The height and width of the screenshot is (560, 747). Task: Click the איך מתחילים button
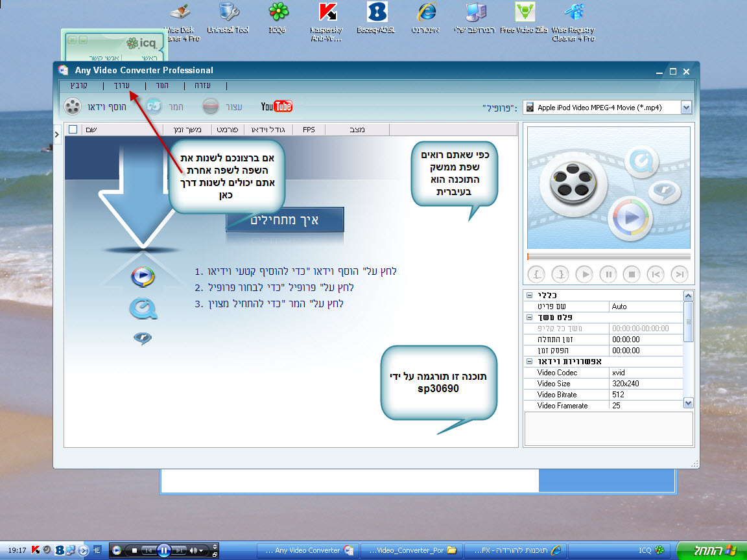tap(285, 220)
